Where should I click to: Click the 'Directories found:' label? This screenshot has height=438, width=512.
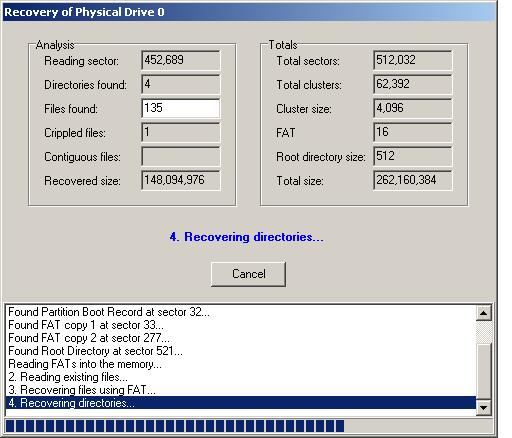click(x=85, y=85)
